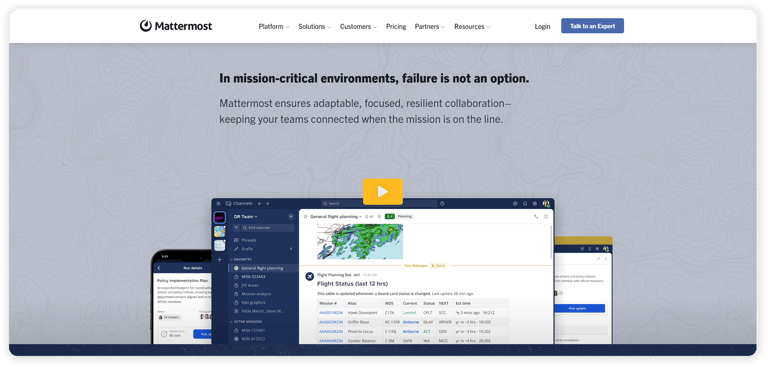Screen dimensions: 768x367
Task: Click the Ask AI button on the new messages line
Action: tap(438, 266)
